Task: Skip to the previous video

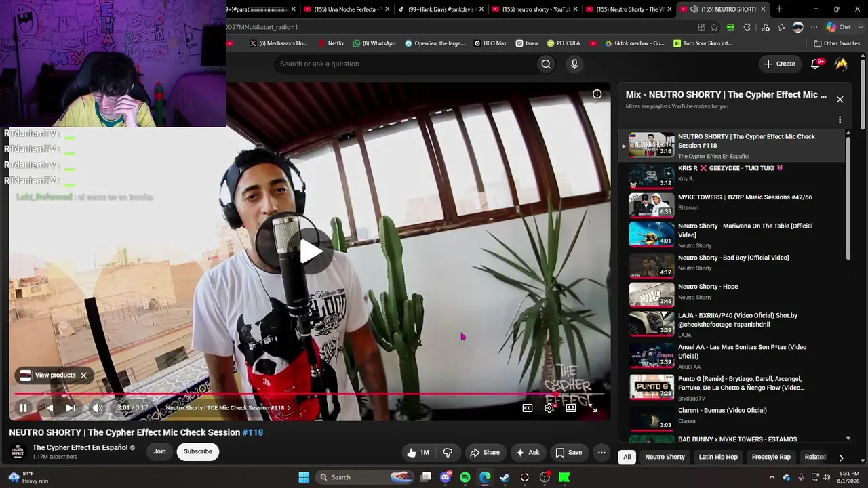Action: click(x=49, y=408)
